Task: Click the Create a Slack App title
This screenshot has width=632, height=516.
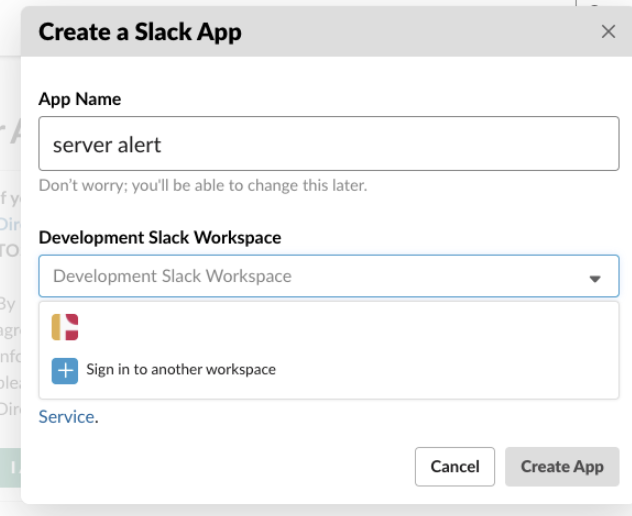Action: (x=140, y=32)
